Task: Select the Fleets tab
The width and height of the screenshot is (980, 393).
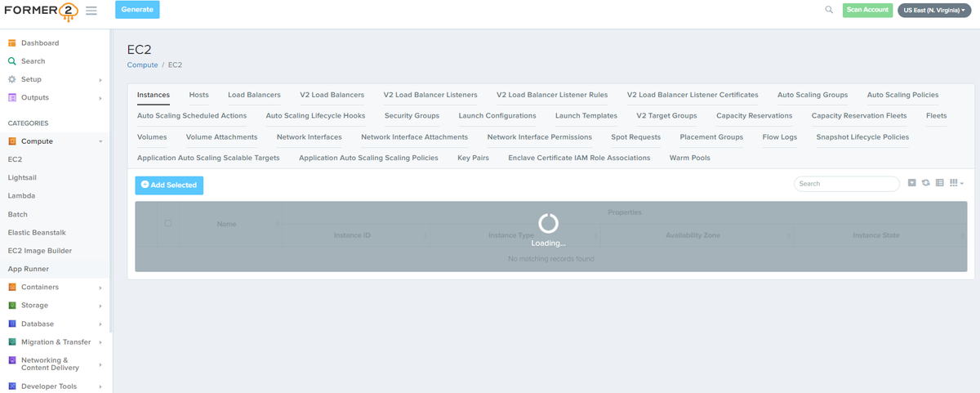Action: click(937, 116)
